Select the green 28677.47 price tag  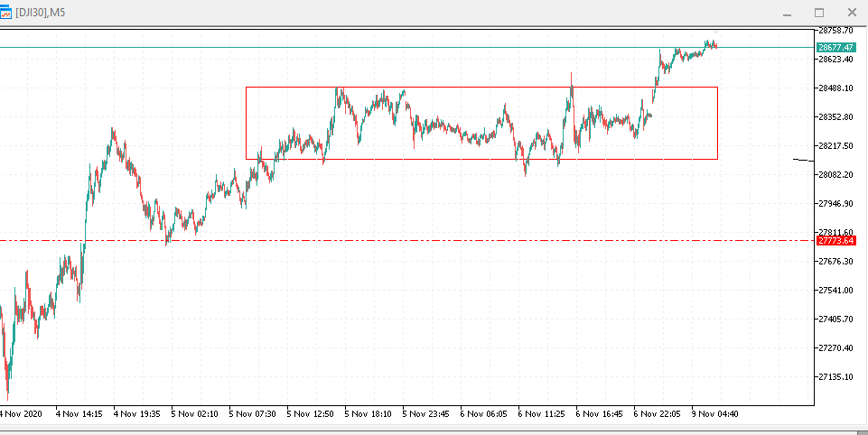click(835, 48)
